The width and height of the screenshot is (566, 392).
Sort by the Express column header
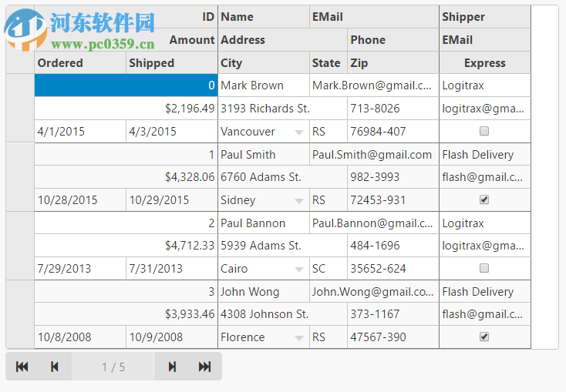click(x=485, y=62)
